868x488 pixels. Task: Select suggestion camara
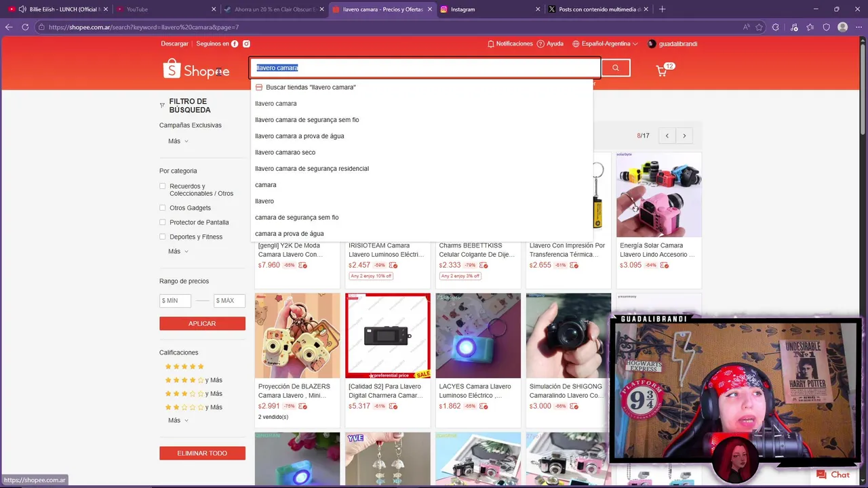[422, 185]
